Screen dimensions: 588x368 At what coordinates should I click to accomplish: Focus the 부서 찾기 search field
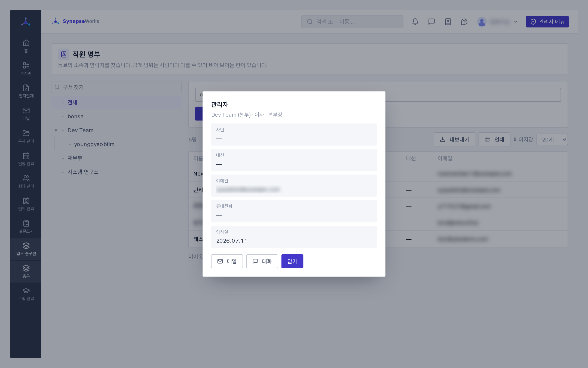pyautogui.click(x=116, y=87)
